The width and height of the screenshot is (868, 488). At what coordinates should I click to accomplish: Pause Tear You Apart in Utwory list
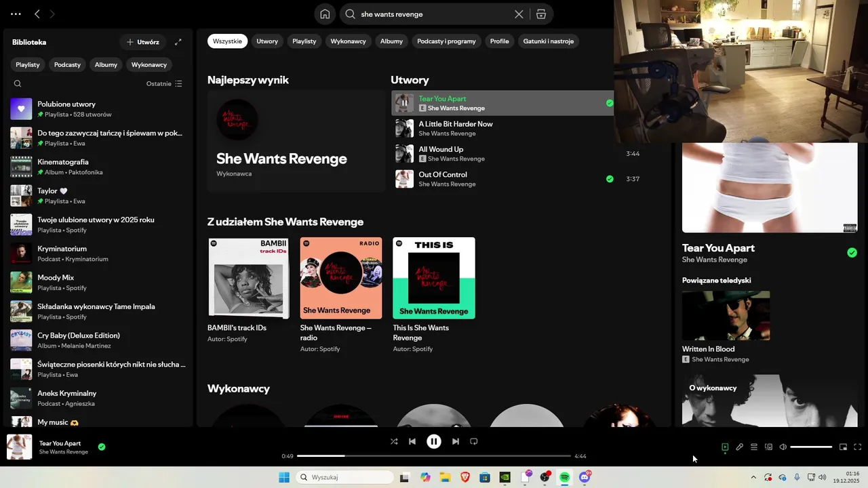click(404, 103)
